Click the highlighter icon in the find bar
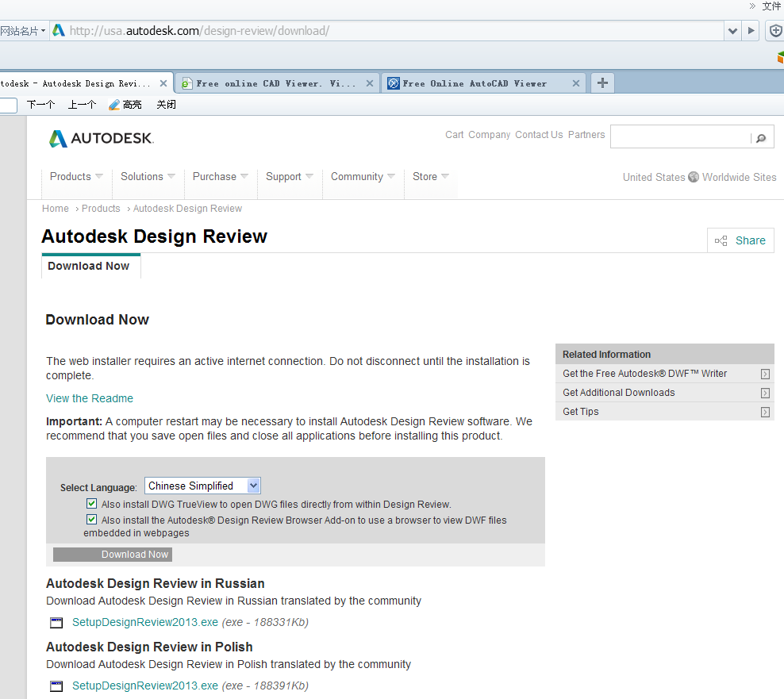784x699 pixels. (x=114, y=105)
